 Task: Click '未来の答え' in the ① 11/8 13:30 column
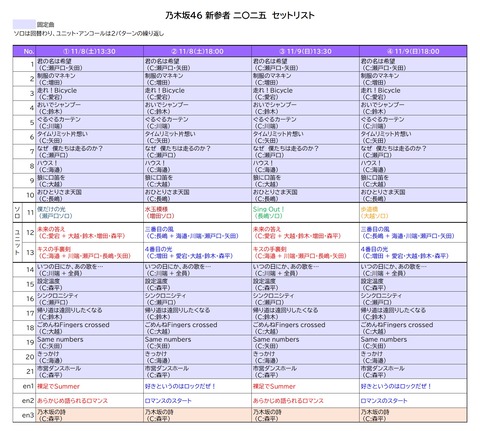coord(51,229)
